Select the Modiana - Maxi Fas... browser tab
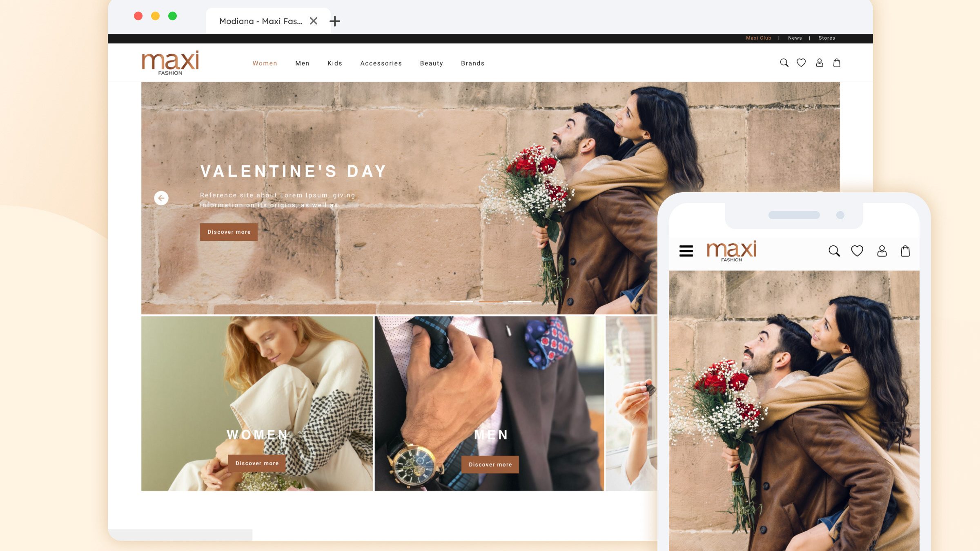This screenshot has width=980, height=551. coord(268,21)
